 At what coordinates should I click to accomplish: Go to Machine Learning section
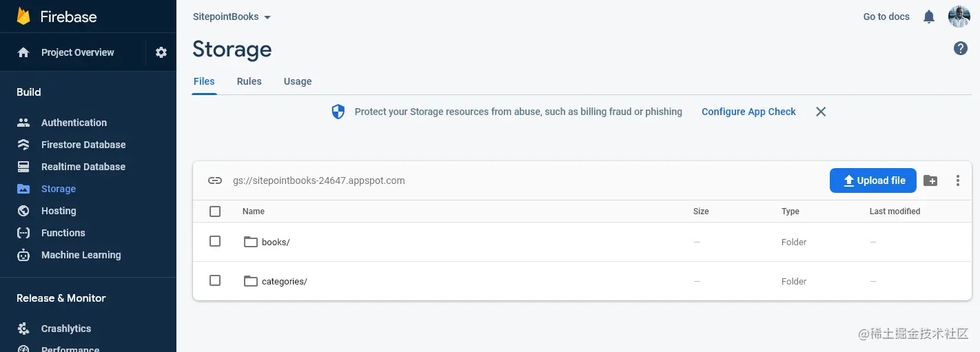point(81,255)
